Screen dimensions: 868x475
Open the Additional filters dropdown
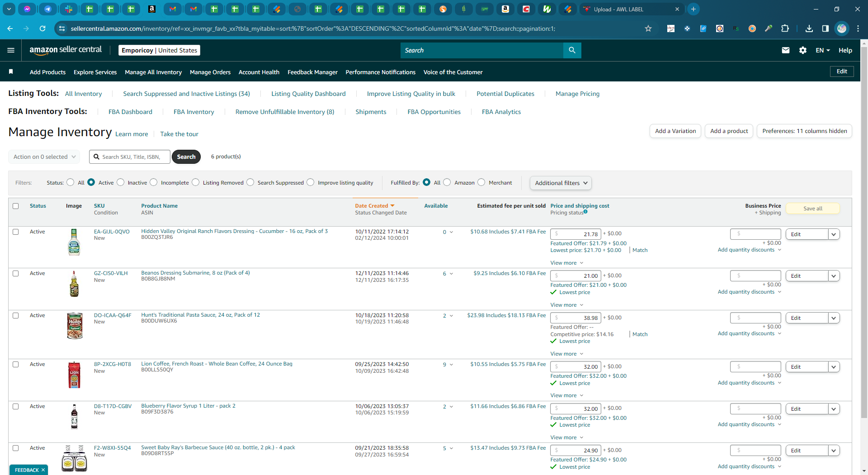pos(561,183)
